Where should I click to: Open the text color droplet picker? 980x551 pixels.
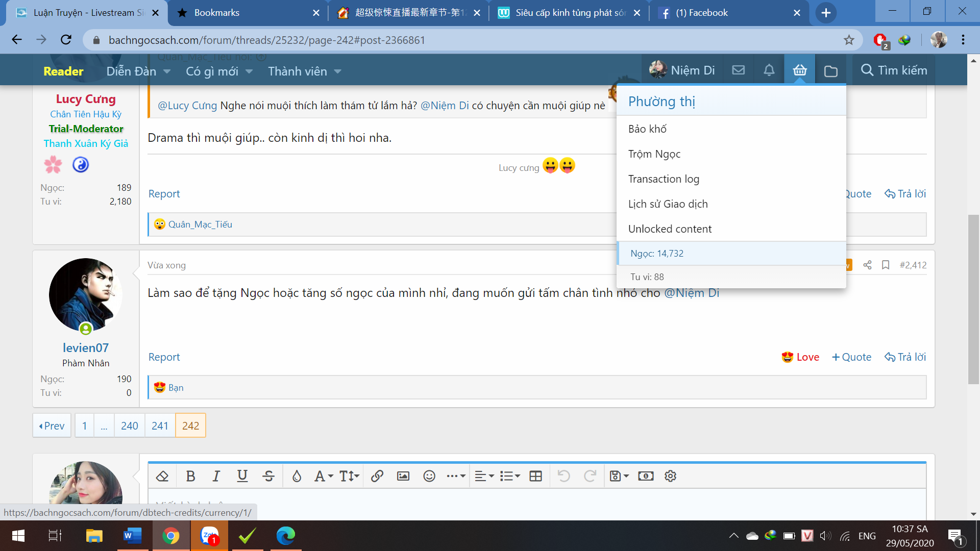click(297, 476)
